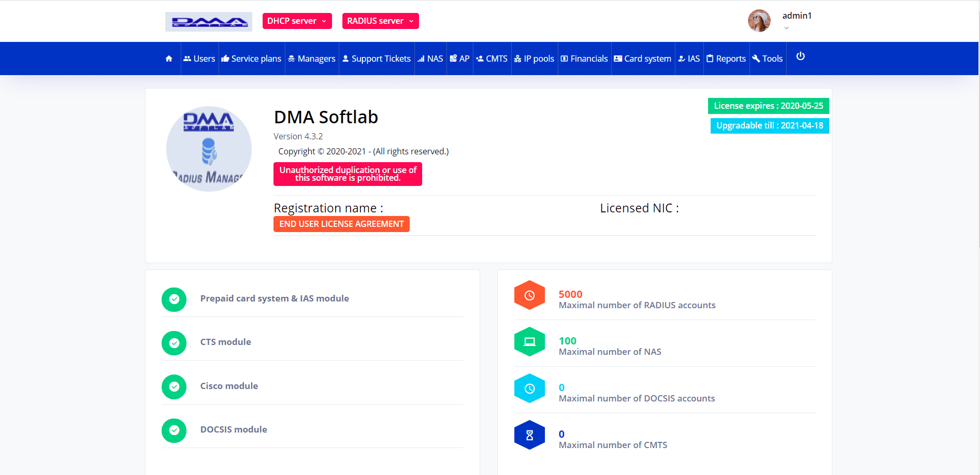
Task: Expand the DHCP server dropdown
Action: point(297,21)
